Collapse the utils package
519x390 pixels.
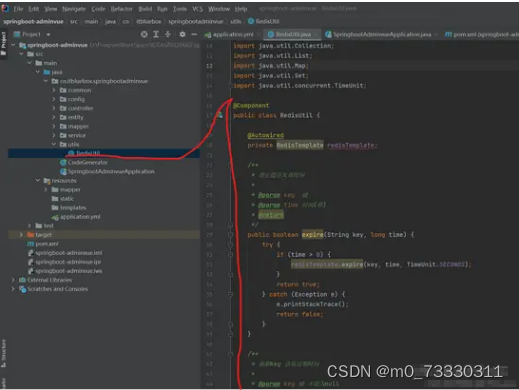pyautogui.click(x=54, y=144)
